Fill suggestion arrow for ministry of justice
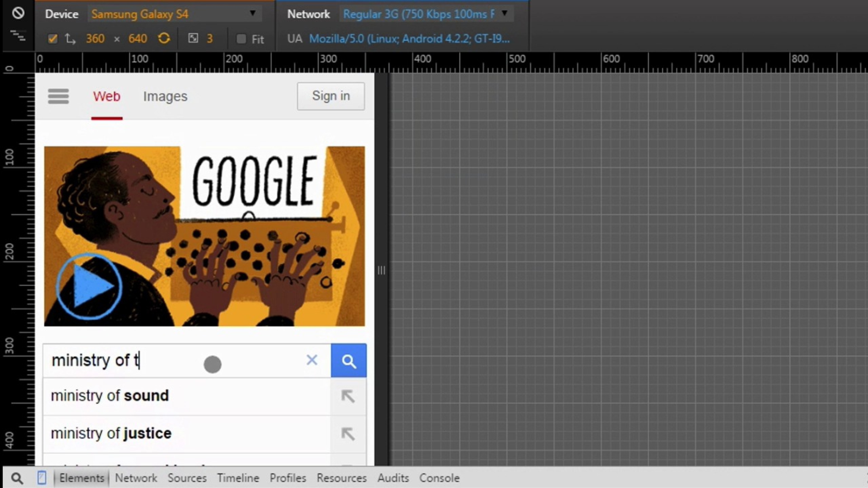The image size is (868, 488). point(348,434)
